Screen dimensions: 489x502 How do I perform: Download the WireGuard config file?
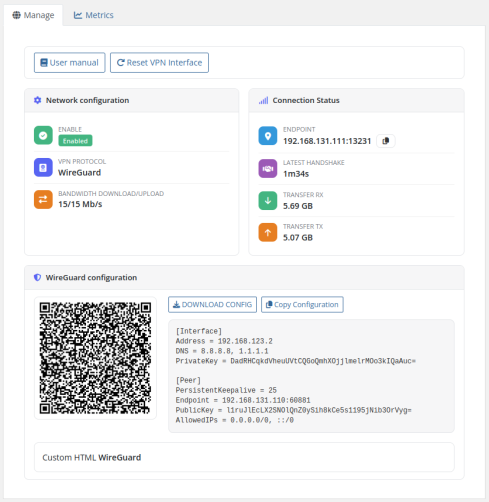212,305
